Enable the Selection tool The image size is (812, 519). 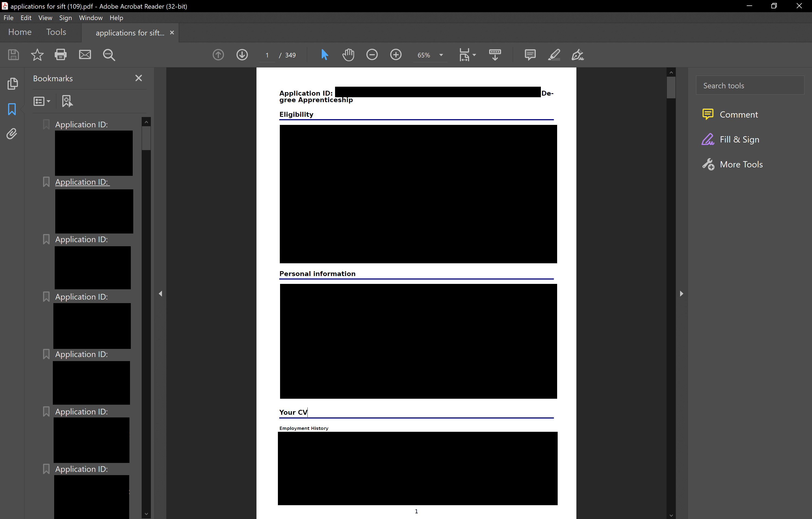(324, 55)
